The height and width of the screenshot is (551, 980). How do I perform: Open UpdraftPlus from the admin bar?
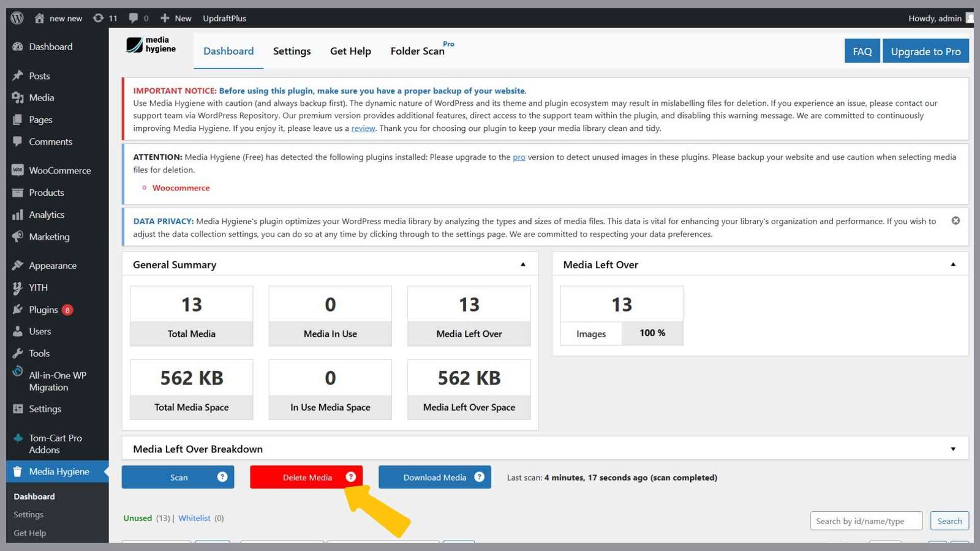224,18
